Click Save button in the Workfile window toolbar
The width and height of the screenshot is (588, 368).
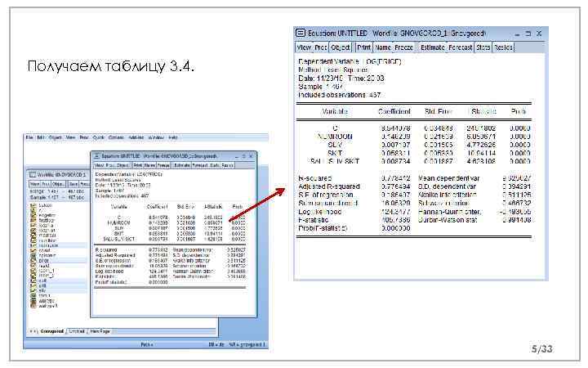click(73, 184)
